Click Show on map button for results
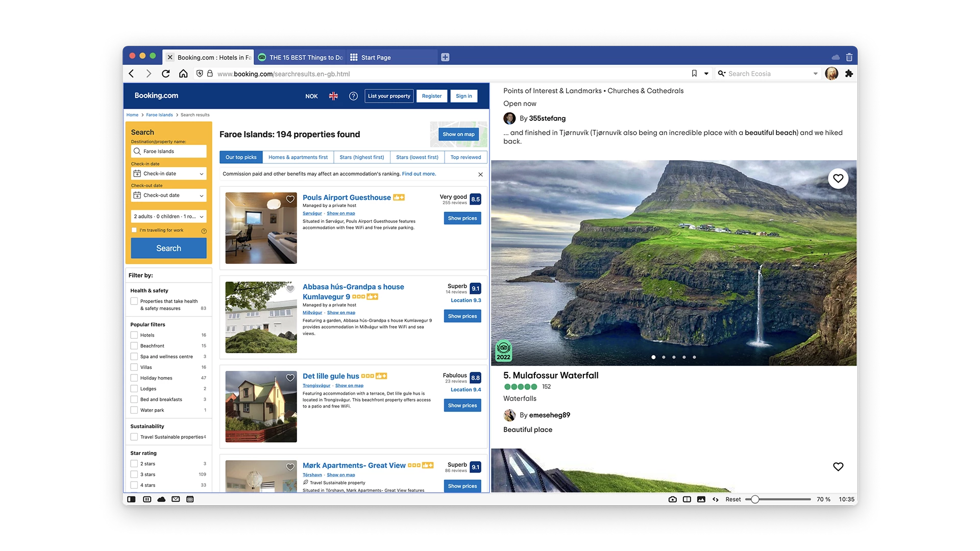 pos(458,134)
